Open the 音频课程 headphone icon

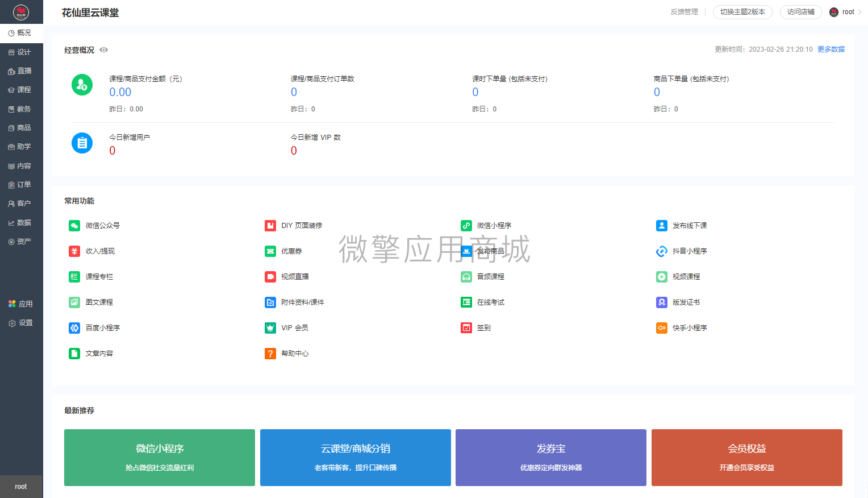pyautogui.click(x=466, y=277)
